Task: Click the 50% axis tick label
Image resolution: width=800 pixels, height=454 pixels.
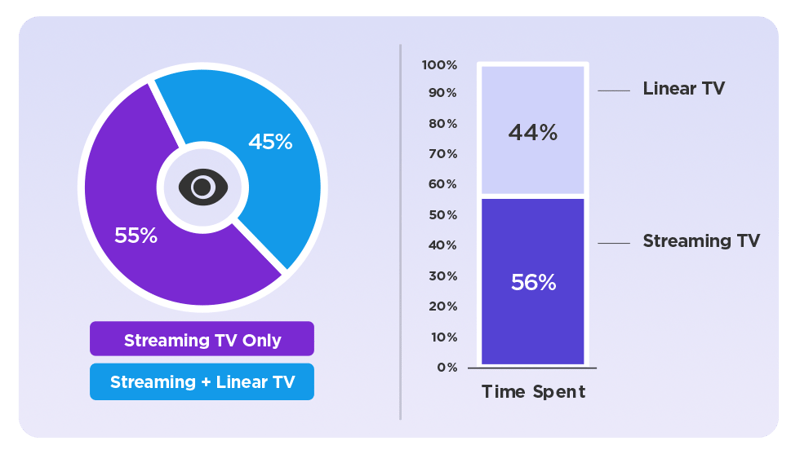Action: (x=442, y=215)
